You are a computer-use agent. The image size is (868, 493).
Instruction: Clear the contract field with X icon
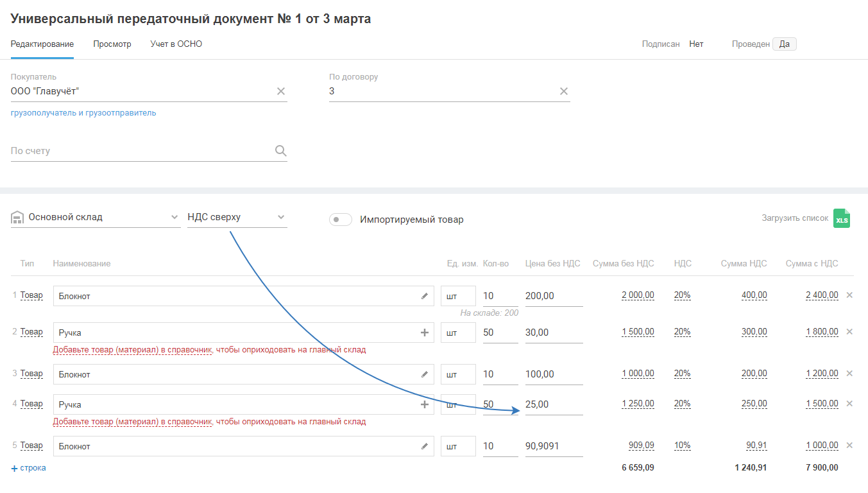coord(563,91)
